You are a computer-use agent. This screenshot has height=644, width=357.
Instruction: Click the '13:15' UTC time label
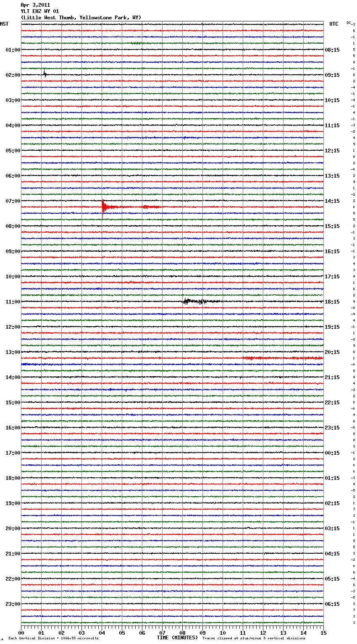pos(332,176)
